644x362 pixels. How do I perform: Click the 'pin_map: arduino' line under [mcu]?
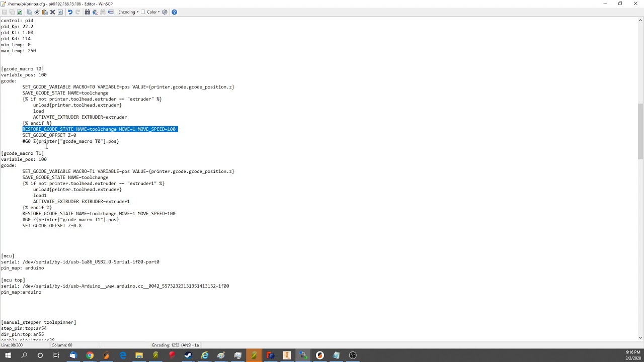coord(22,268)
